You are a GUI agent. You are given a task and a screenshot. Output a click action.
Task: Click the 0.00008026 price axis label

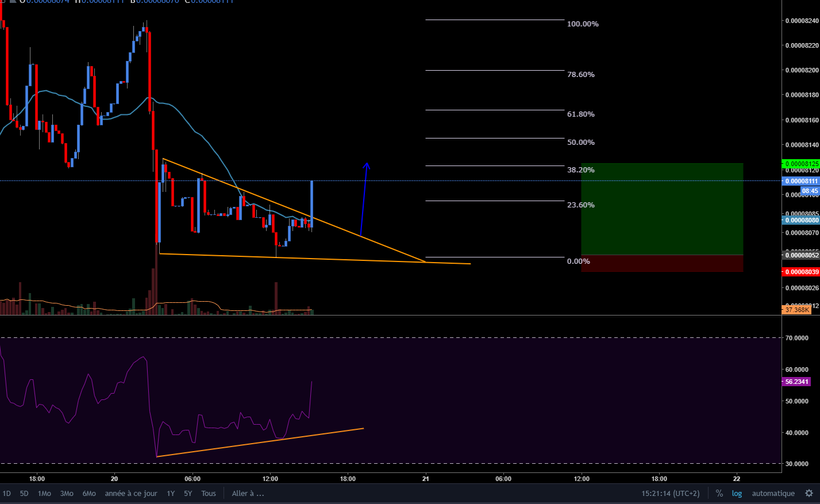802,288
